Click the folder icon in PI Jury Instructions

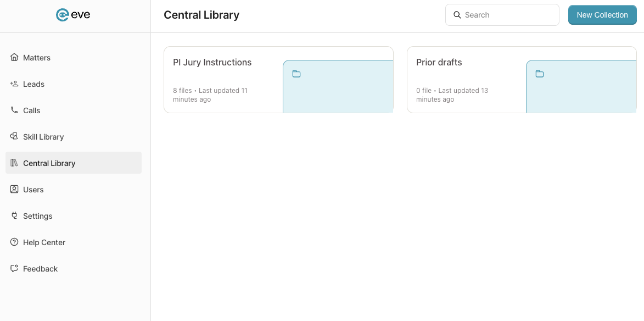point(296,74)
